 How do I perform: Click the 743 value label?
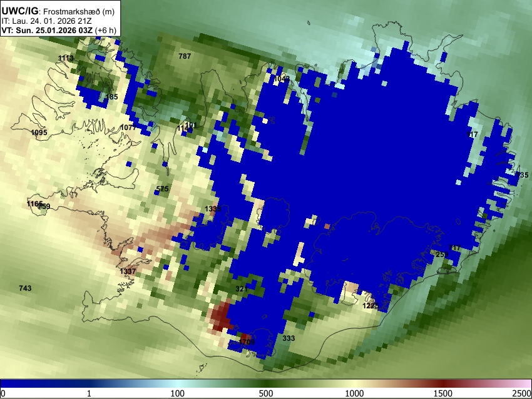[x=25, y=288]
